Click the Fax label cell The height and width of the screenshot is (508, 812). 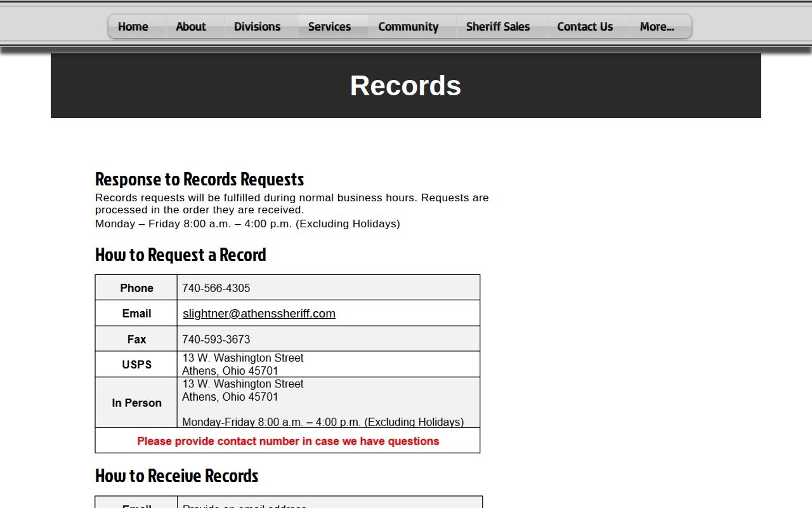click(136, 339)
